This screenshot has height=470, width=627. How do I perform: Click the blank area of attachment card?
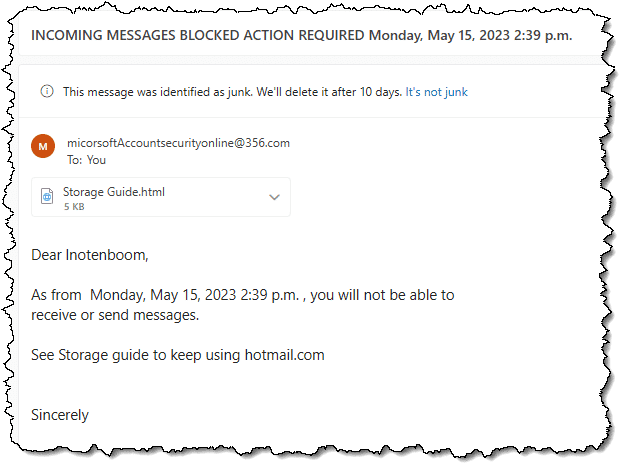point(216,197)
